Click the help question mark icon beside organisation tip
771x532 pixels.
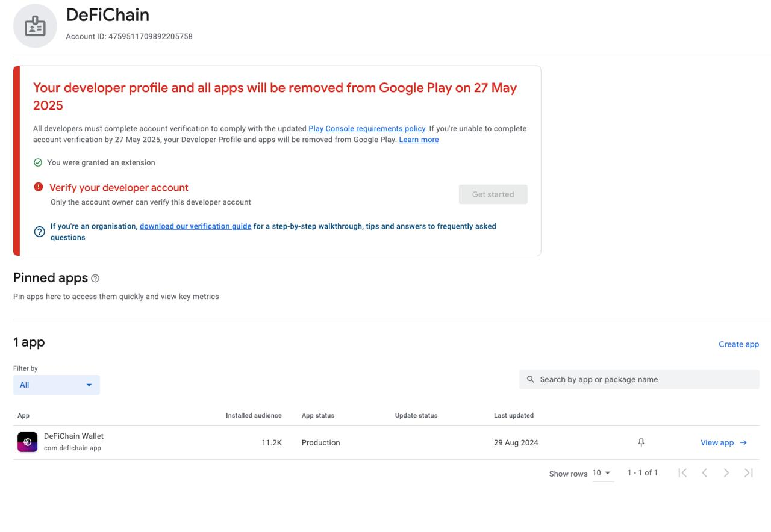click(40, 232)
